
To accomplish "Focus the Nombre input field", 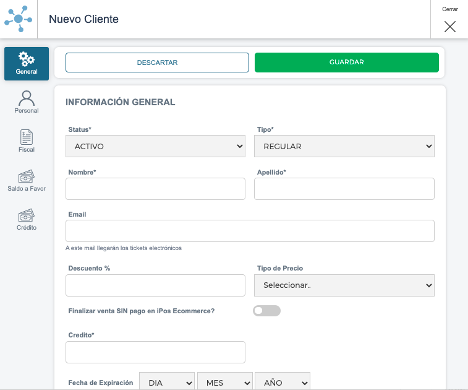I will [155, 189].
